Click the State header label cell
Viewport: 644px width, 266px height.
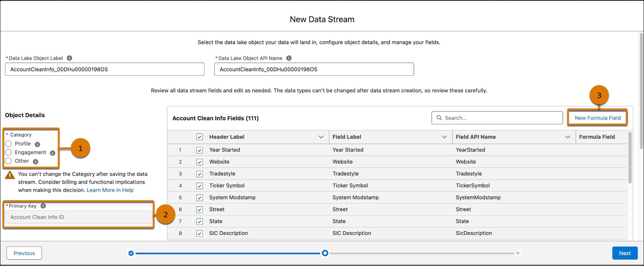(x=216, y=221)
